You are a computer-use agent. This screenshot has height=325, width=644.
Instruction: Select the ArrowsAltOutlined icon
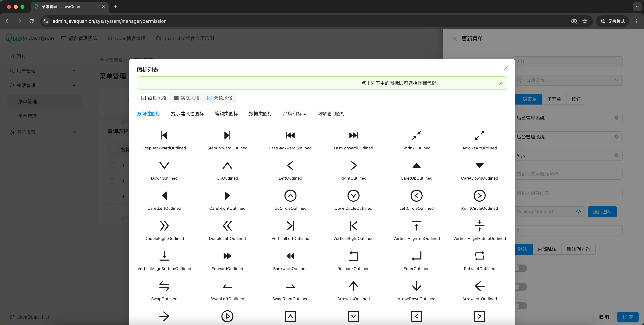[479, 135]
